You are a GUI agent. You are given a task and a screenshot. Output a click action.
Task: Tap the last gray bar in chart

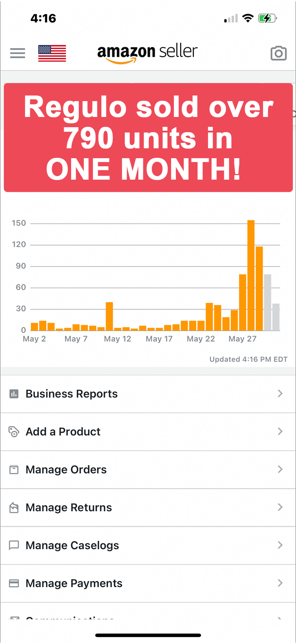[x=276, y=317]
